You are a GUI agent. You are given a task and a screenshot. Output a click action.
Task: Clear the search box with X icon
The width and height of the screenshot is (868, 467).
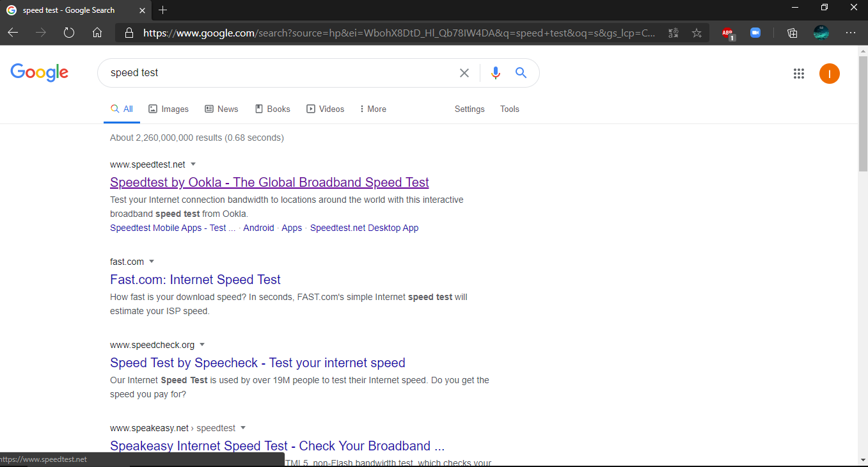(x=464, y=73)
